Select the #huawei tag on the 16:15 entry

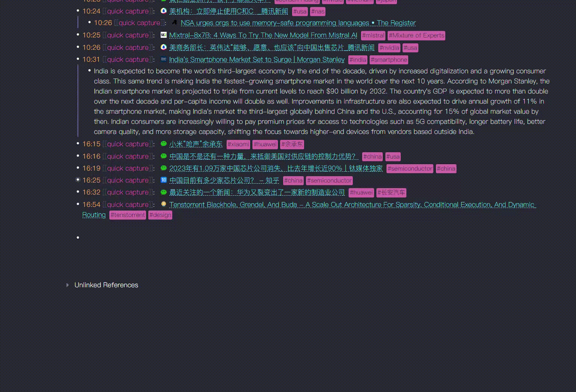(x=265, y=144)
